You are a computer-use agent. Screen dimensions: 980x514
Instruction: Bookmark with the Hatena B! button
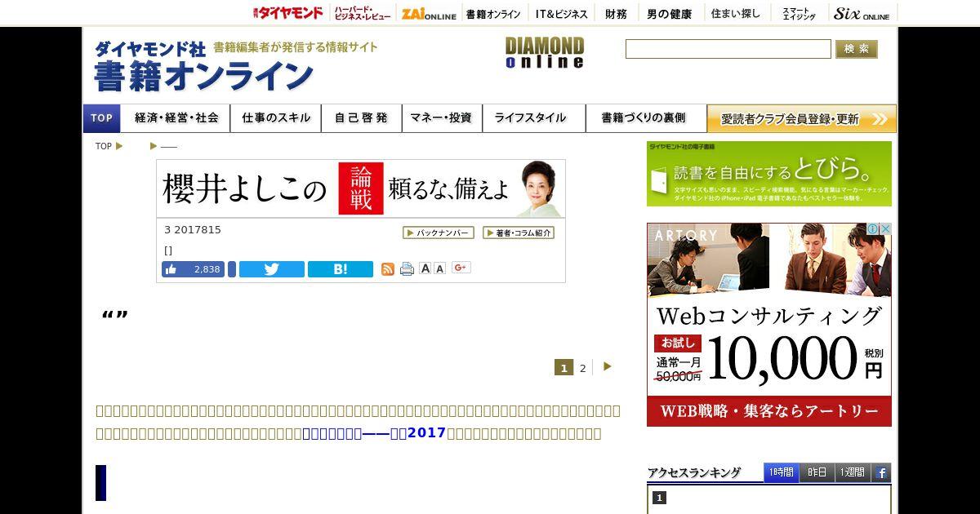coord(340,269)
